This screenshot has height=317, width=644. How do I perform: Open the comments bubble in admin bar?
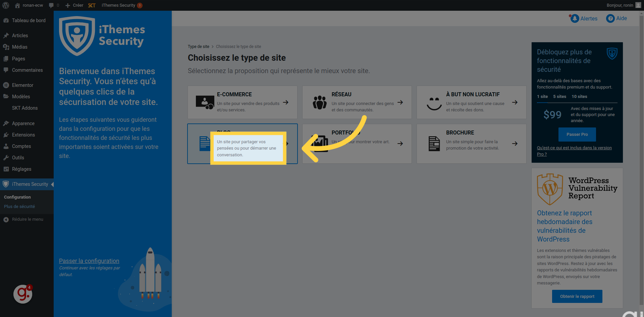coord(54,5)
